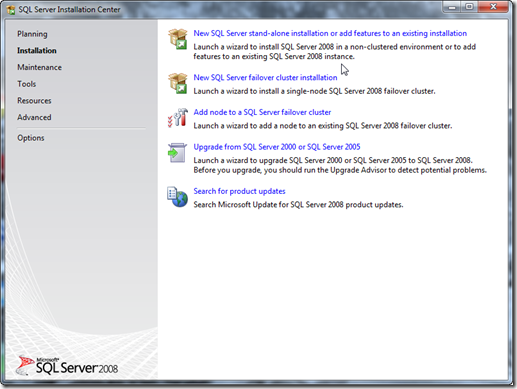
Task: Show the Resources section
Action: 34,101
